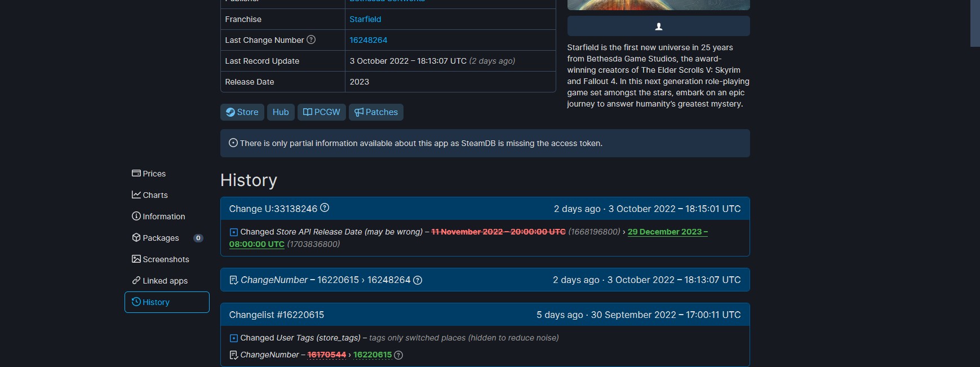The height and width of the screenshot is (367, 980).
Task: Follow the Starfield franchise link
Action: (x=365, y=19)
